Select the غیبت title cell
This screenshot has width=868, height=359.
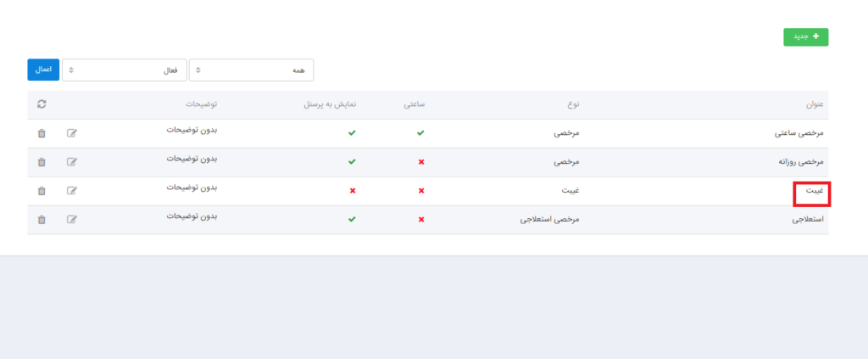point(813,192)
